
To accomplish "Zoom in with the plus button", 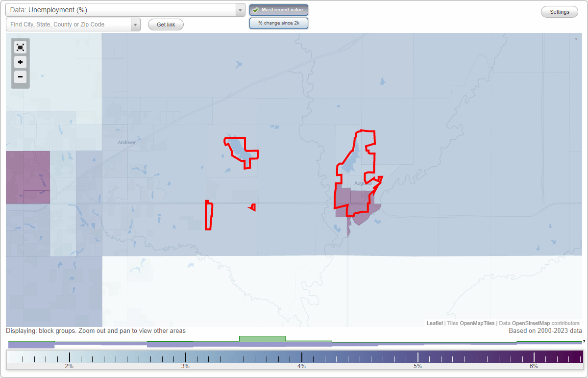I will [x=20, y=62].
